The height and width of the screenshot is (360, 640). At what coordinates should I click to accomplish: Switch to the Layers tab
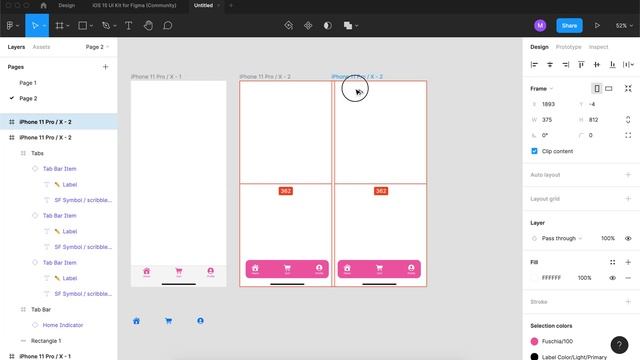(16, 47)
